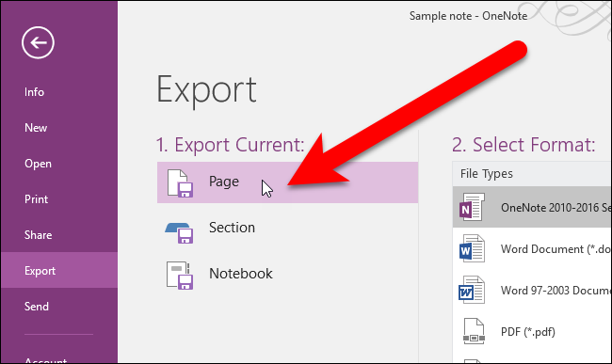612x364 pixels.
Task: Select the Export backstage tab
Action: coord(59,270)
